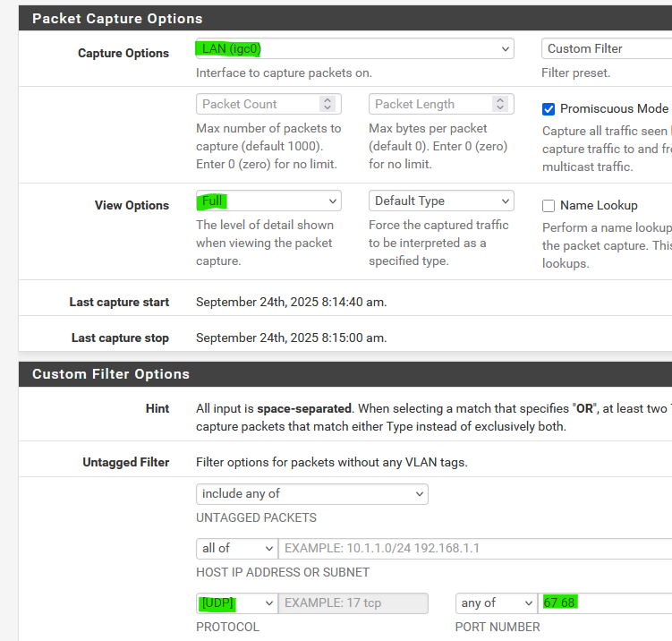
Task: Click the Port Number field containing 67 68
Action: tap(605, 603)
